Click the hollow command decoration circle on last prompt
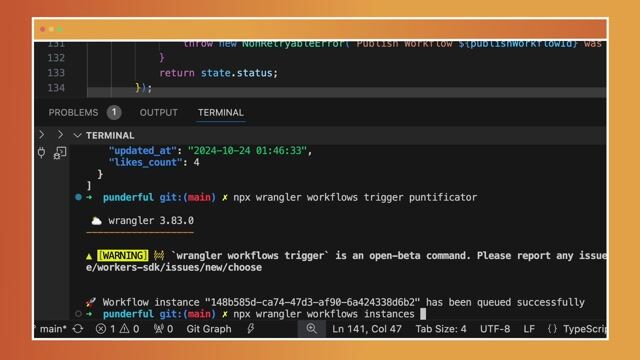This screenshot has width=640, height=360. pyautogui.click(x=78, y=314)
